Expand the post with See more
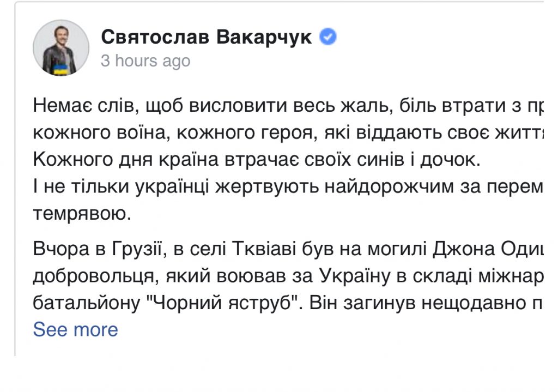Viewport: 558px width, 392px height. click(x=75, y=329)
